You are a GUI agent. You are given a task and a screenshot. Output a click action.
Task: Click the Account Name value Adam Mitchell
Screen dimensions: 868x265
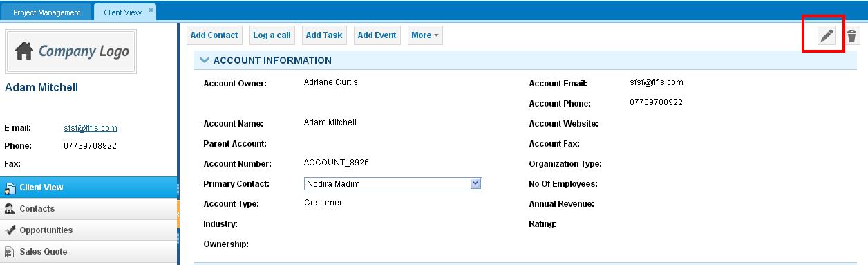[330, 122]
